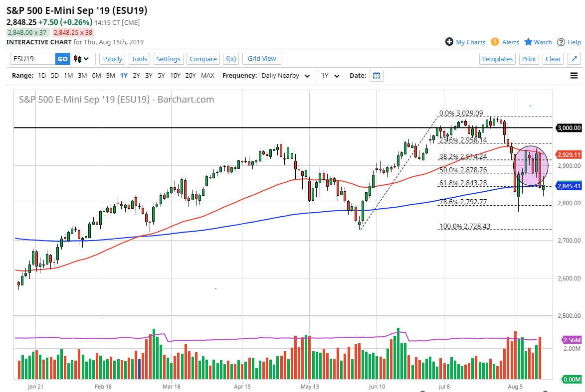Switch on the MAX range view
Image resolution: width=585 pixels, height=392 pixels.
tap(206, 75)
